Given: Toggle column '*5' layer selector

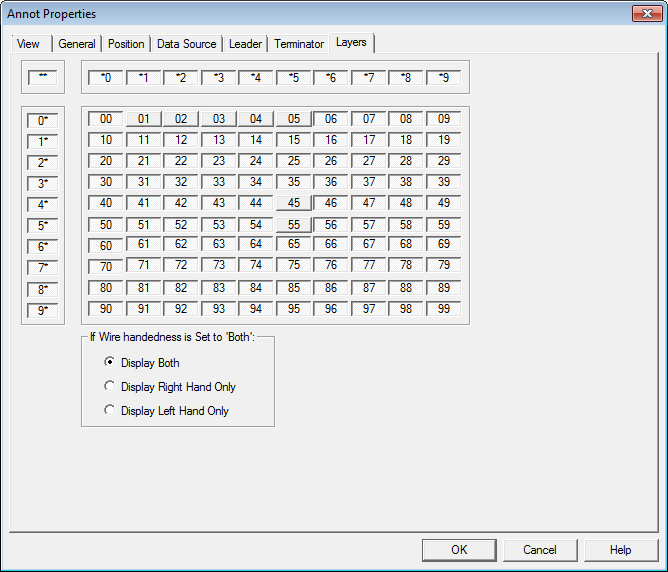Looking at the screenshot, I should point(294,77).
